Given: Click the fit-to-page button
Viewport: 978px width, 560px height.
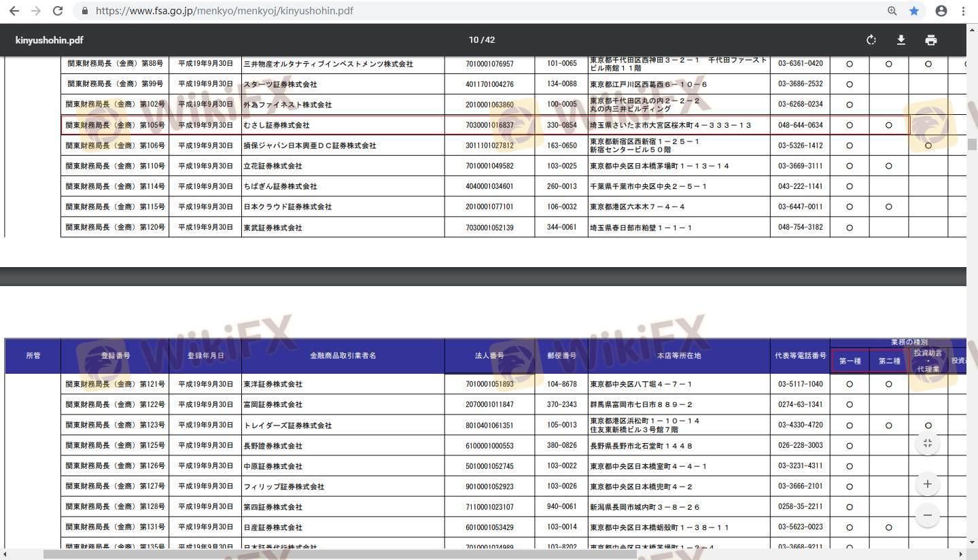Looking at the screenshot, I should pyautogui.click(x=928, y=444).
